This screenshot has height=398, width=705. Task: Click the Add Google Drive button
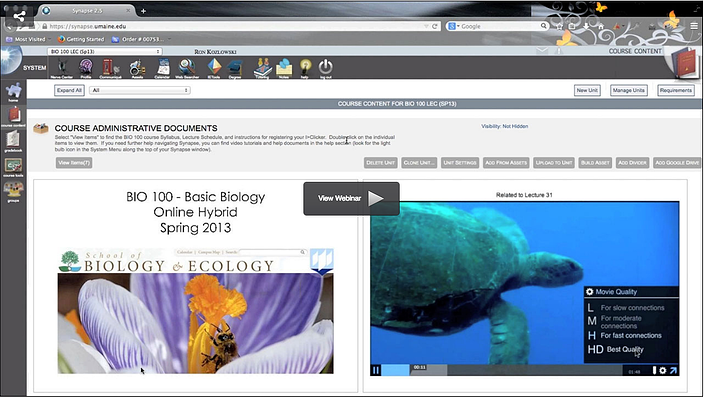point(677,163)
